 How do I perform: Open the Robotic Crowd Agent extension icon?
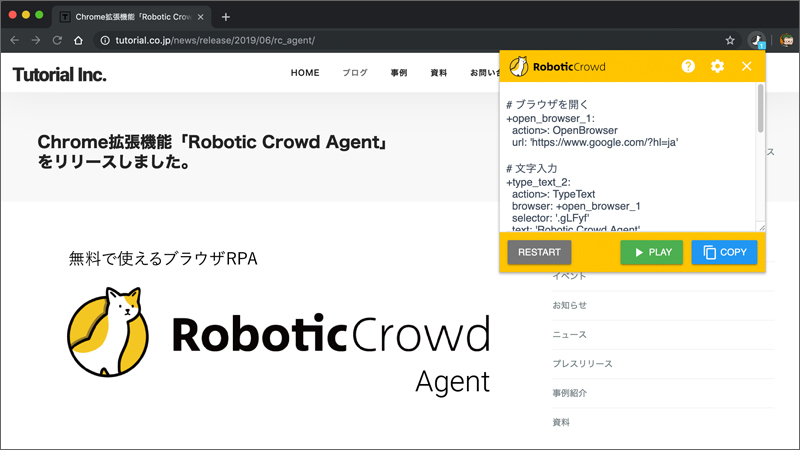point(757,40)
